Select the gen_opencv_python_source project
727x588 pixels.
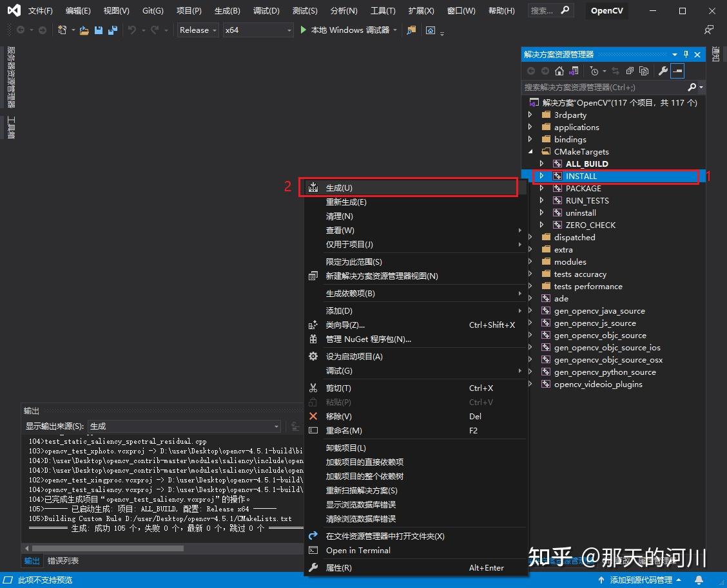[605, 372]
